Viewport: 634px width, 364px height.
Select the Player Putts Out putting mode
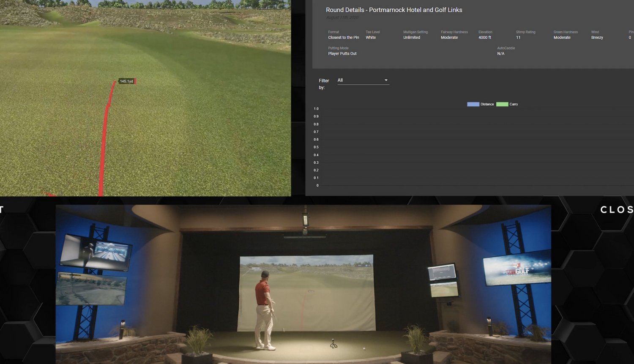click(x=342, y=54)
